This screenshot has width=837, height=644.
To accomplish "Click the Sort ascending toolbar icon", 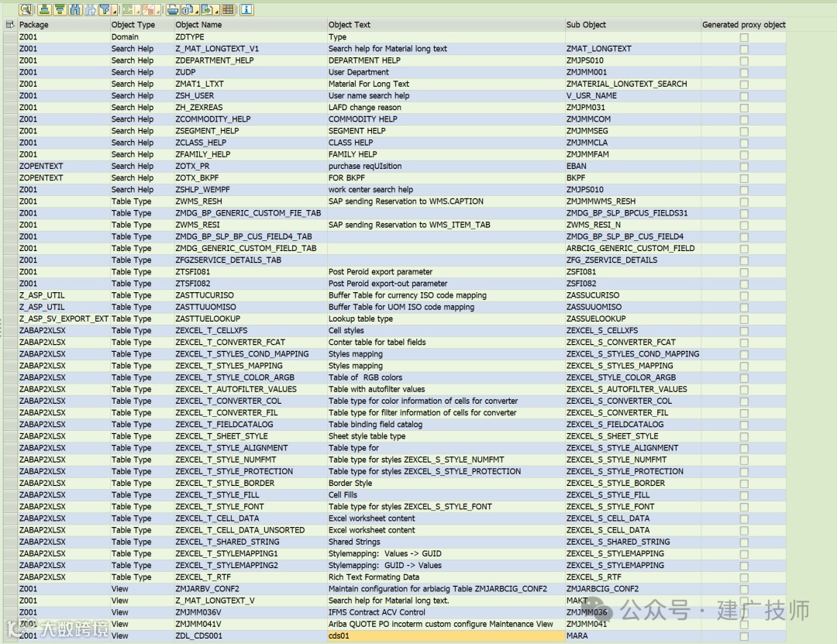I will click(44, 9).
